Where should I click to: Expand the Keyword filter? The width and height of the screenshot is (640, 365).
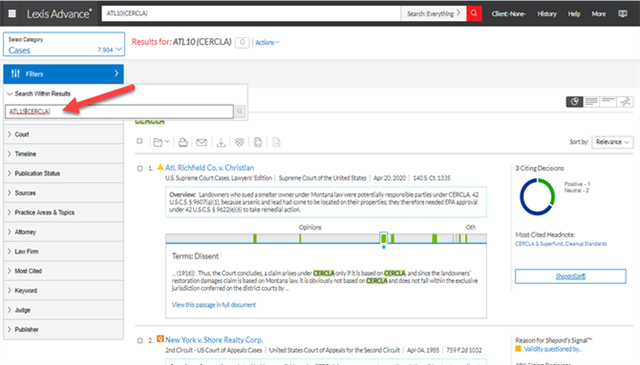[x=63, y=291]
